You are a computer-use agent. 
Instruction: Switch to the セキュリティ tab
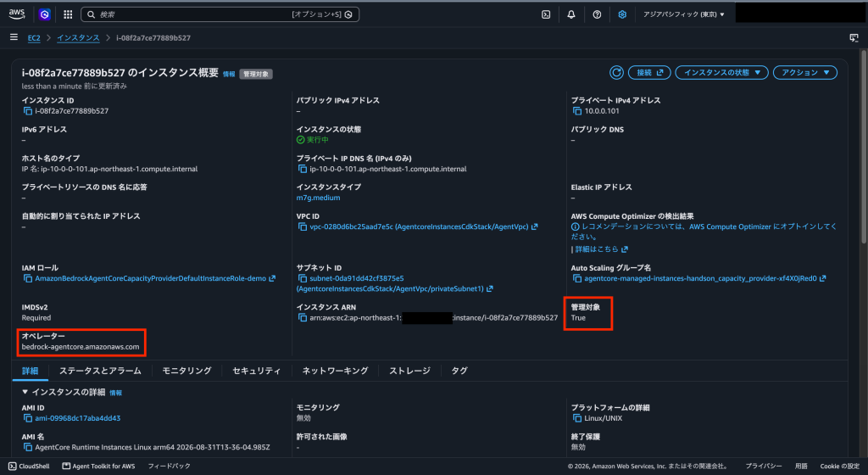point(256,371)
